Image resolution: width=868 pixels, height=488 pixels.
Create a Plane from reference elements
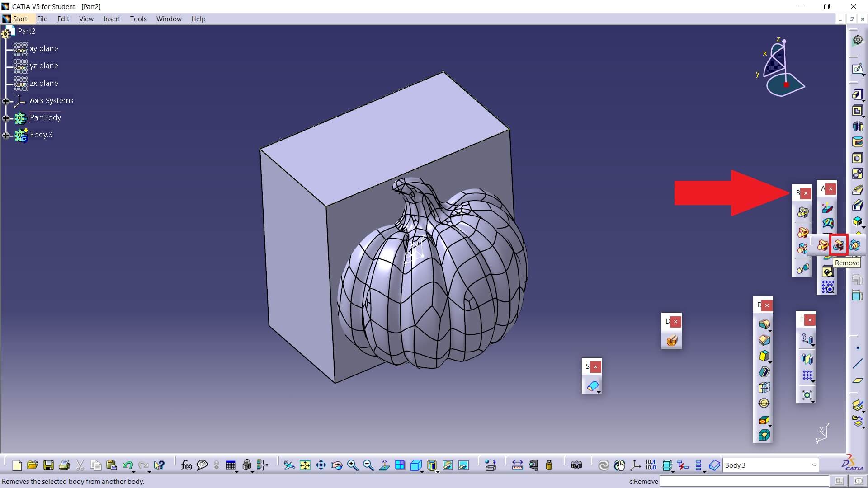click(858, 380)
